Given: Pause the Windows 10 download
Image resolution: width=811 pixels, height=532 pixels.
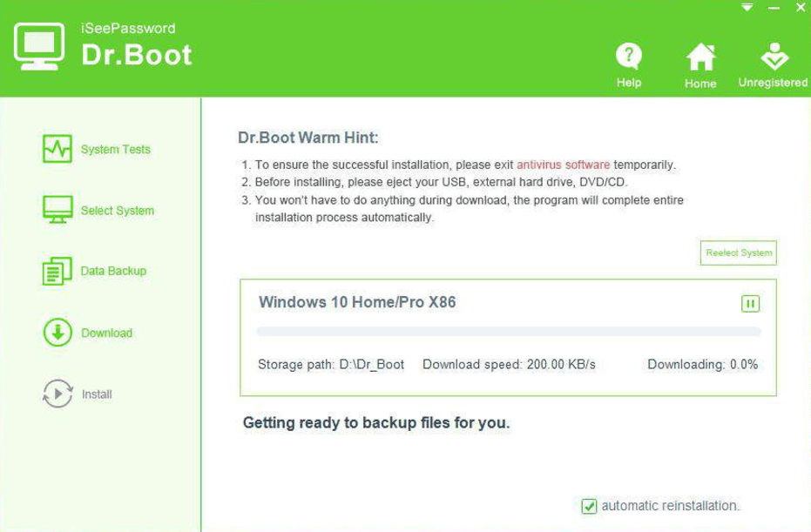Looking at the screenshot, I should coord(750,304).
